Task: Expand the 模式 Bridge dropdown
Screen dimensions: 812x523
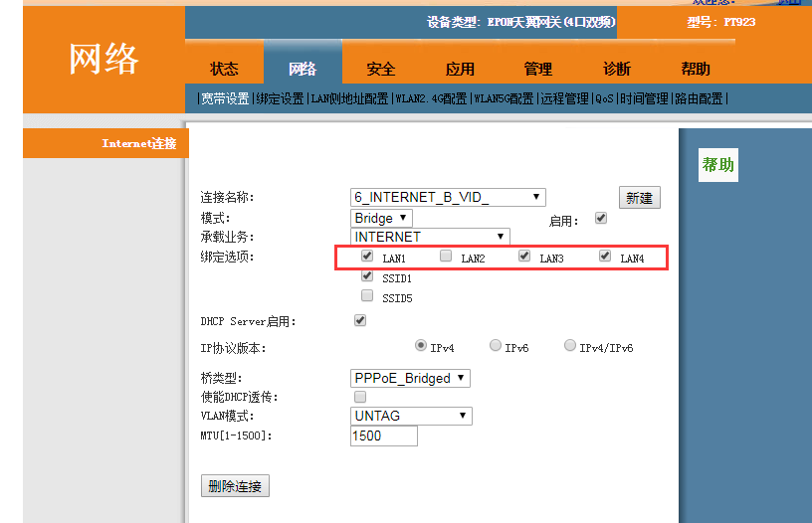Action: 381,218
